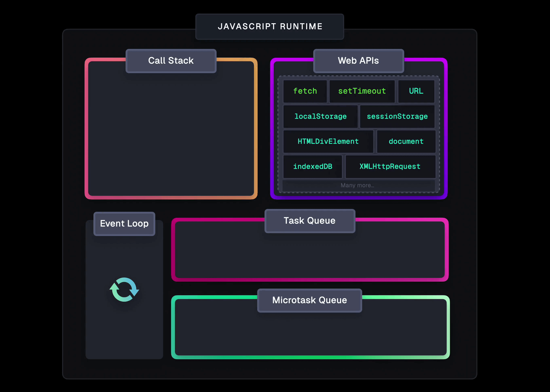Select the fetch Web API chip
Screen dimensions: 550x392
(305, 91)
